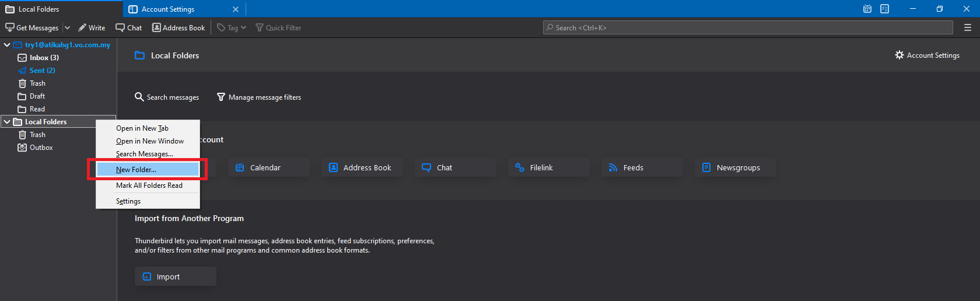Close the Account Settings tab
Viewport: 980px width, 301px height.
(x=236, y=9)
